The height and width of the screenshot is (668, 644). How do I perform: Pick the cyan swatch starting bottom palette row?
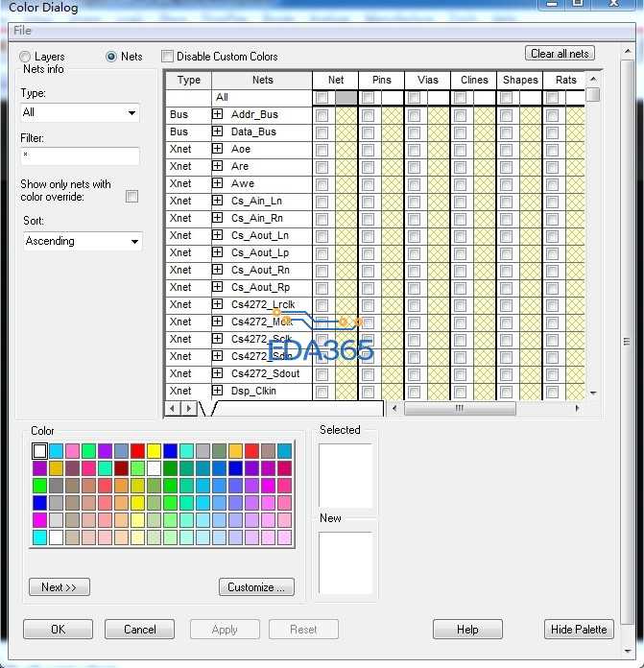coord(39,537)
